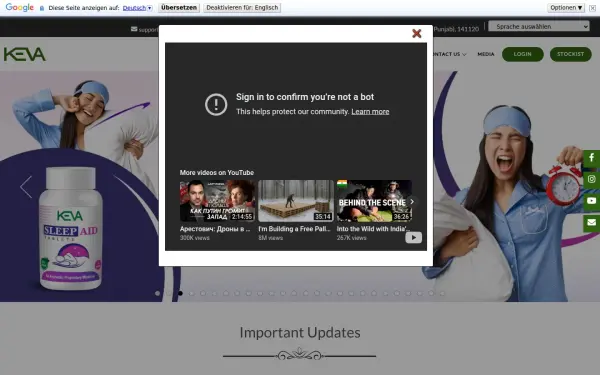The width and height of the screenshot is (600, 375).
Task: Click the Sleep Aid bottle image
Action: pos(70,228)
